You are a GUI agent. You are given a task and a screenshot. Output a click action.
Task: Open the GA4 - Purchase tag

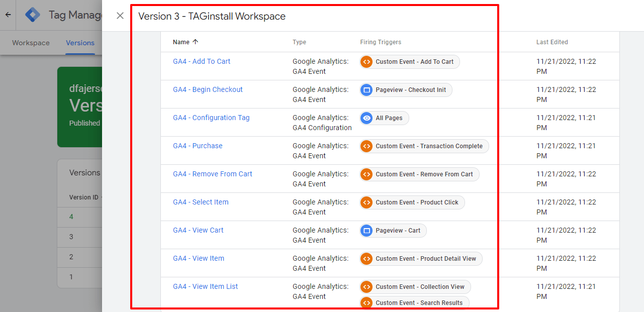click(x=198, y=146)
